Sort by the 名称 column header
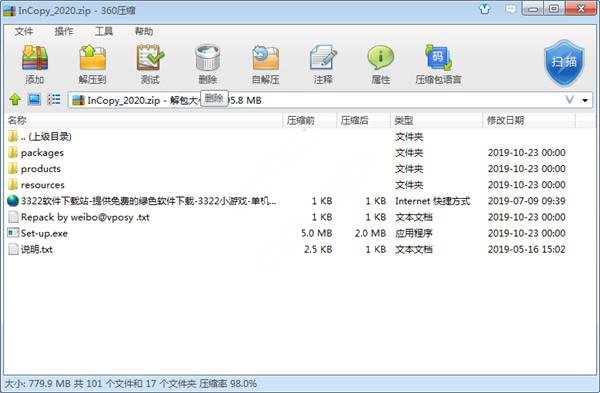 pos(143,121)
